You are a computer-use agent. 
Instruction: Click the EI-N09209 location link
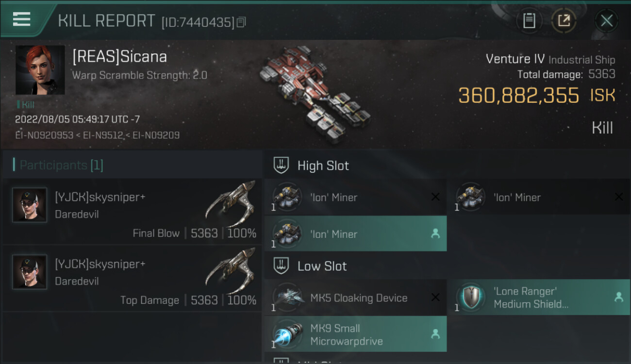pos(155,135)
